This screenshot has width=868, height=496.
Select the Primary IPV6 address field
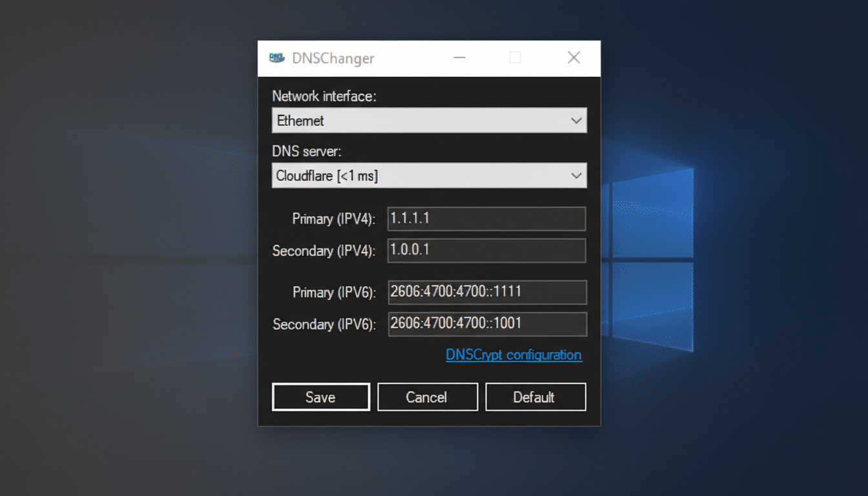click(487, 292)
